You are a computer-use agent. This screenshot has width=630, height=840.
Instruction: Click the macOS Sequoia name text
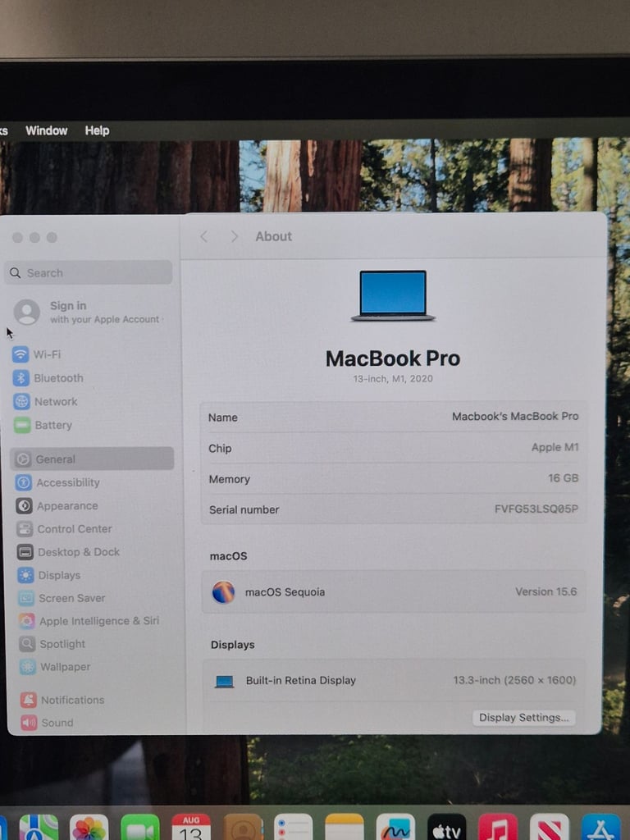[285, 592]
